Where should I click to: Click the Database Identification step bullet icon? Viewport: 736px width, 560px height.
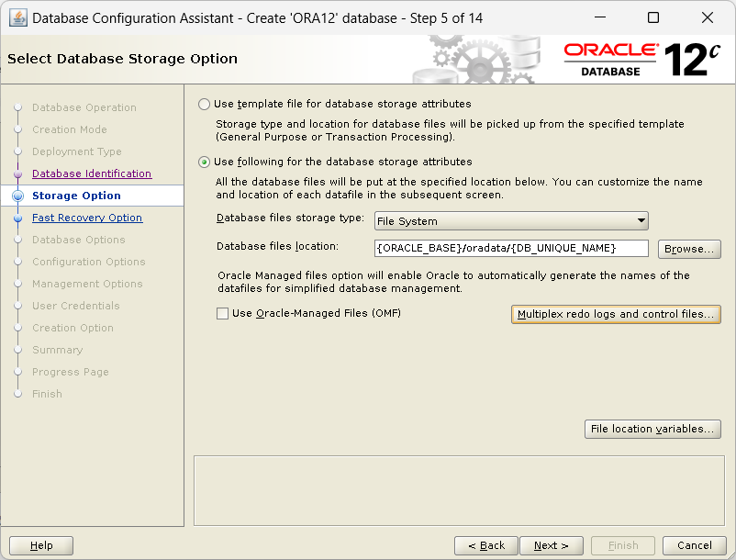point(17,174)
